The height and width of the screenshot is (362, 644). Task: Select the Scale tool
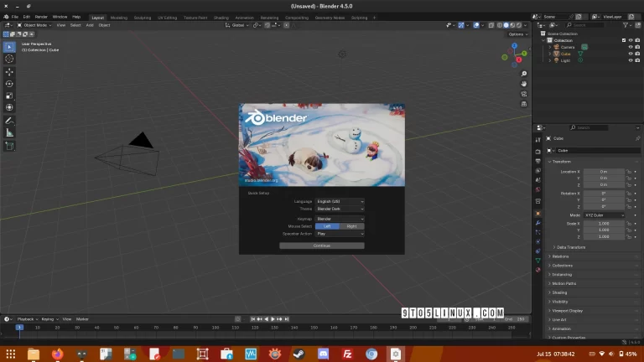coord(9,96)
